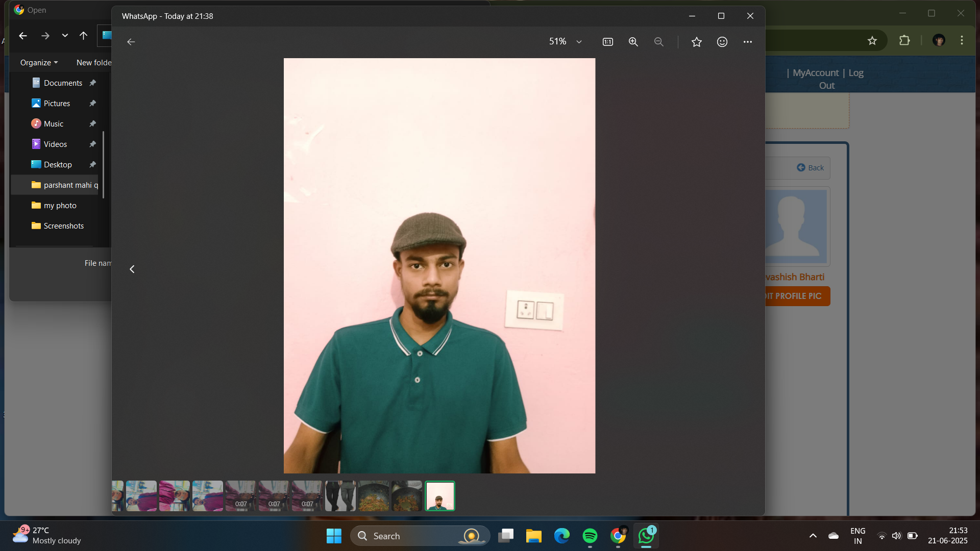Unpin Documents via its pin icon

pyautogui.click(x=93, y=83)
